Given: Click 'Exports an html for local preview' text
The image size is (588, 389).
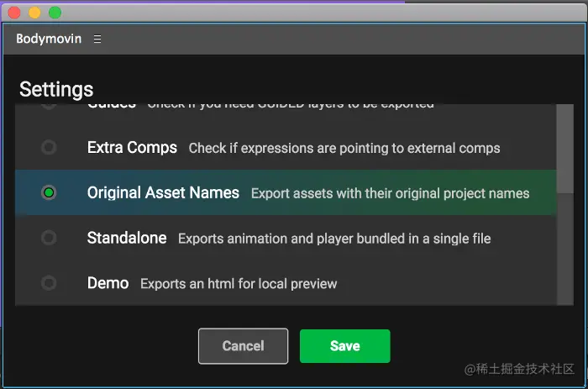Looking at the screenshot, I should pos(239,284).
